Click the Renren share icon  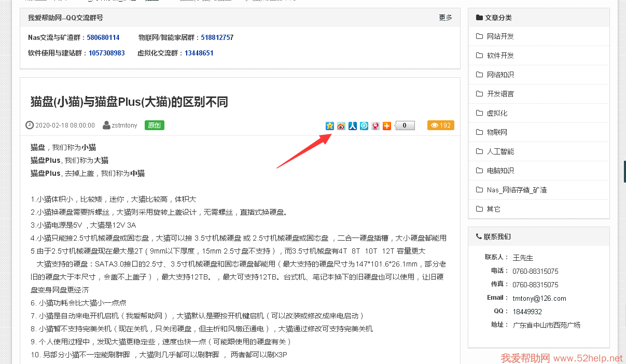point(353,125)
